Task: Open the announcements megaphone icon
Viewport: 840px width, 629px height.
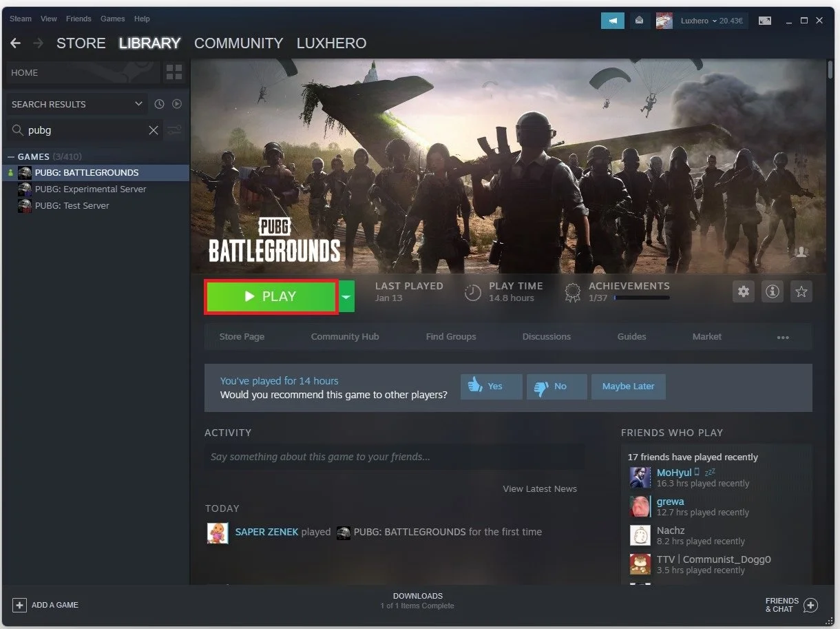Action: click(x=612, y=21)
